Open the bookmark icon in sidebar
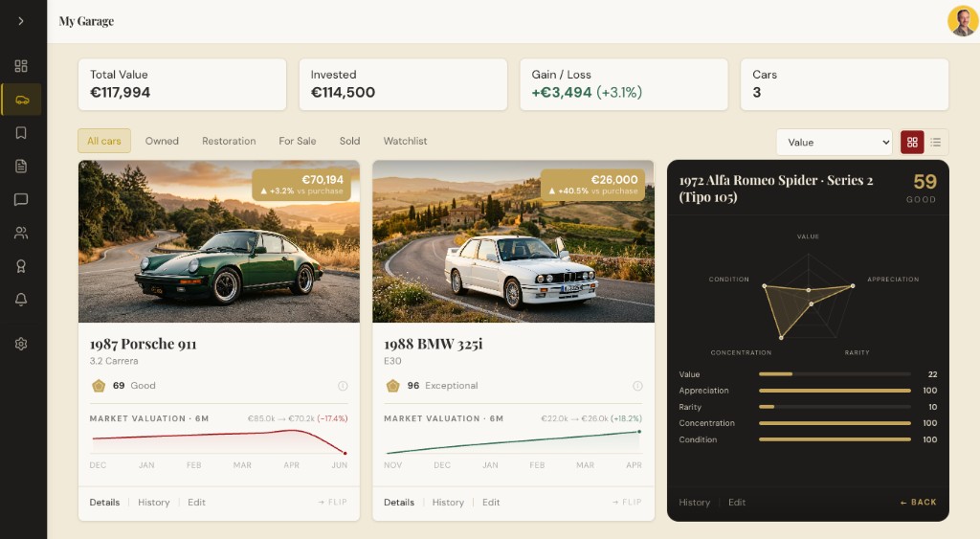This screenshot has width=980, height=539. tap(21, 132)
